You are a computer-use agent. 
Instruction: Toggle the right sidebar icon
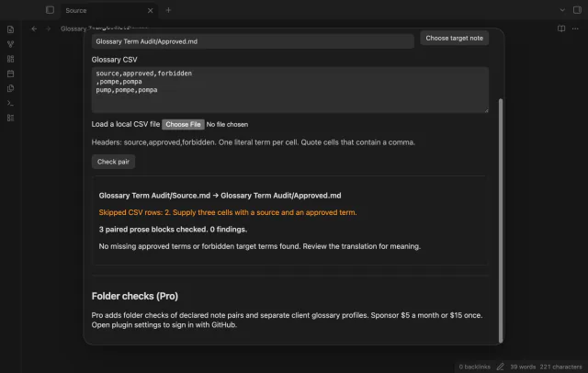coord(577,10)
